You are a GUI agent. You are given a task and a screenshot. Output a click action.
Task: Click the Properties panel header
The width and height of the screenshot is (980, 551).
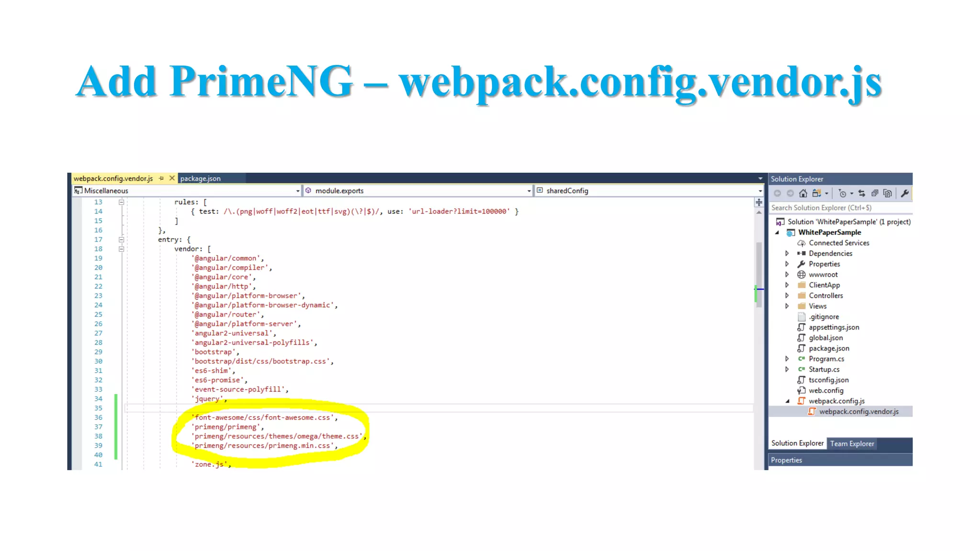(x=840, y=460)
